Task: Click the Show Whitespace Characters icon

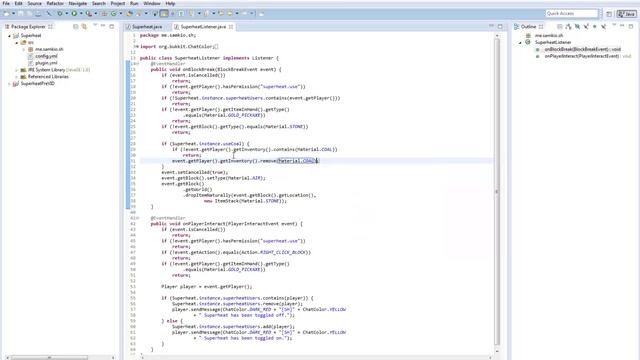Action: point(181,13)
